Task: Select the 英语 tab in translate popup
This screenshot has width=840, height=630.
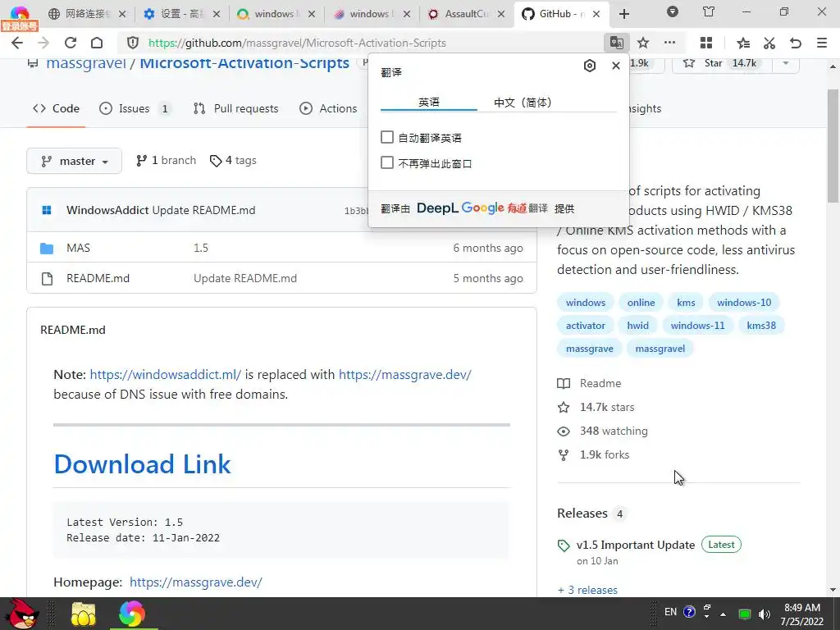Action: pyautogui.click(x=428, y=103)
